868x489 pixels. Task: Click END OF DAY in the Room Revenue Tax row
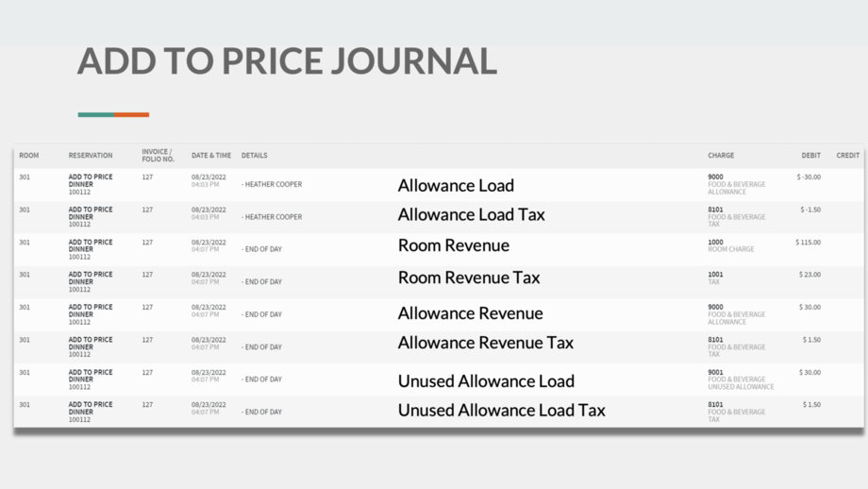pos(263,282)
